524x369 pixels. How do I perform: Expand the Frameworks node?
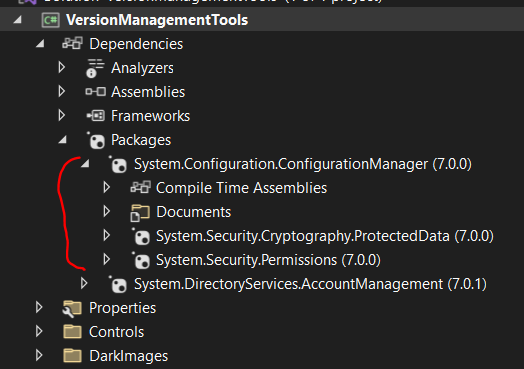[x=61, y=115]
